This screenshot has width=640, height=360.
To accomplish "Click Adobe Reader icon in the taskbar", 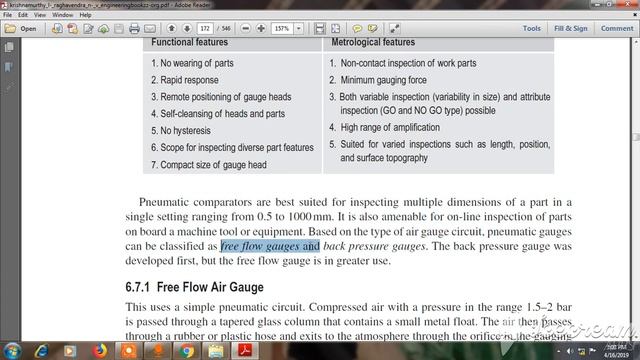I will tap(245, 351).
